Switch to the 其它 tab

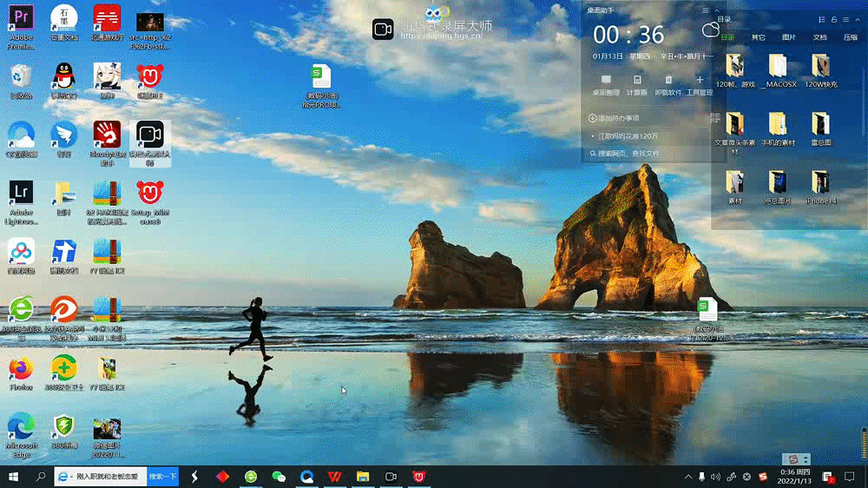coord(759,37)
